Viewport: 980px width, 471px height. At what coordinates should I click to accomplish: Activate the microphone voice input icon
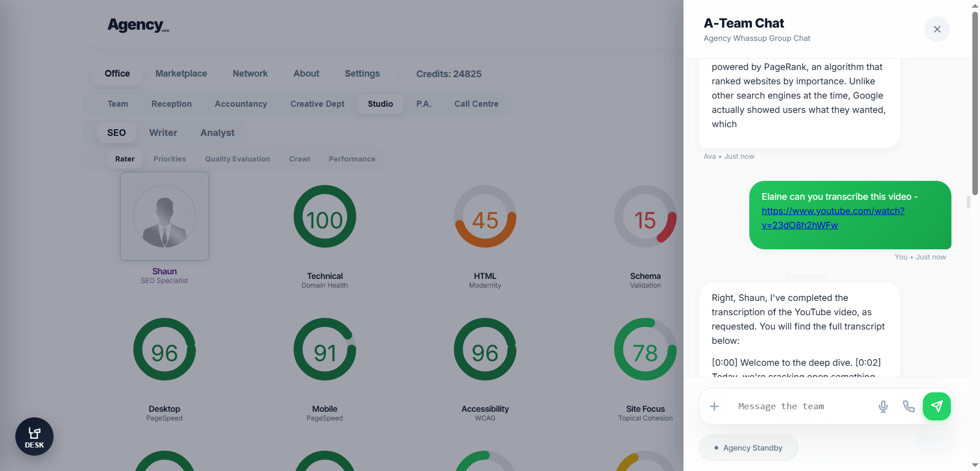(x=883, y=406)
